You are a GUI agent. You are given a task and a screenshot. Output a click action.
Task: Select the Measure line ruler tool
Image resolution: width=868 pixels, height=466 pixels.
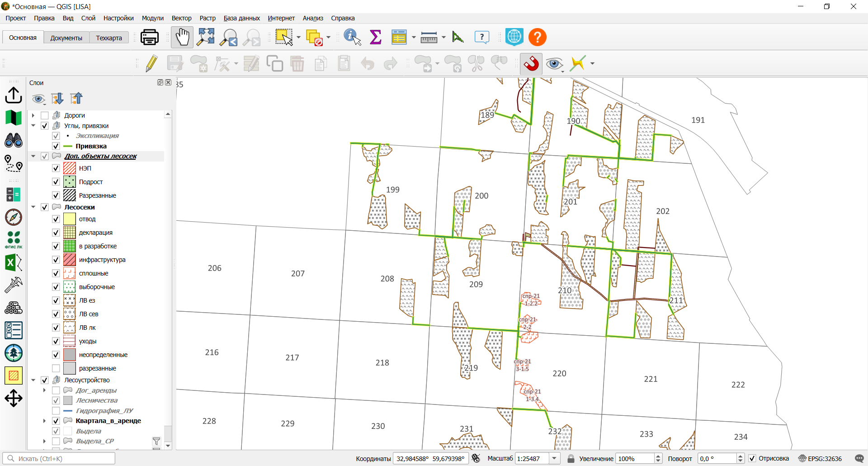coord(429,38)
